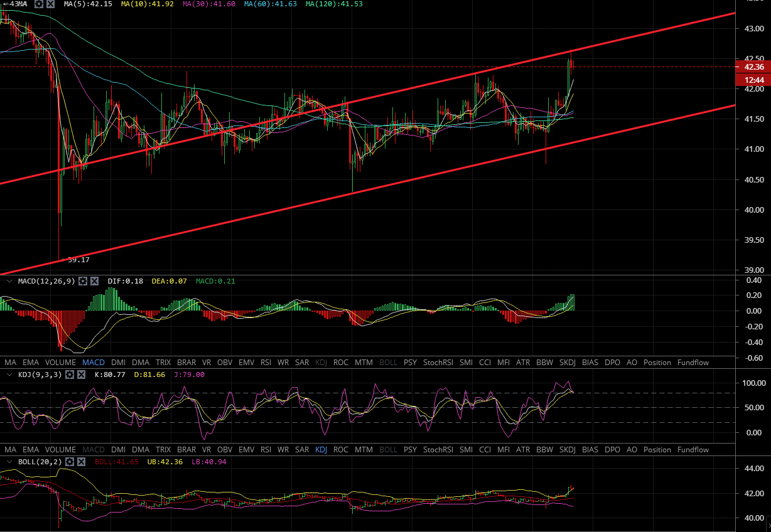Screen dimensions: 771x532
Task: Collapse the KDJ(9,3,3) panel chevron
Action: (8, 375)
